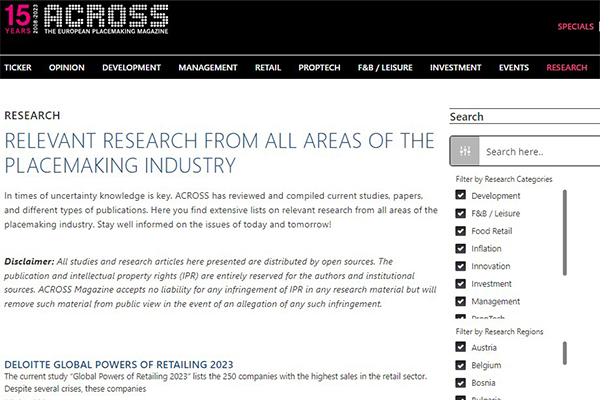This screenshot has width=600, height=400.
Task: Open Deloitte Global Powers of Retailing 2023 article
Action: 118,363
